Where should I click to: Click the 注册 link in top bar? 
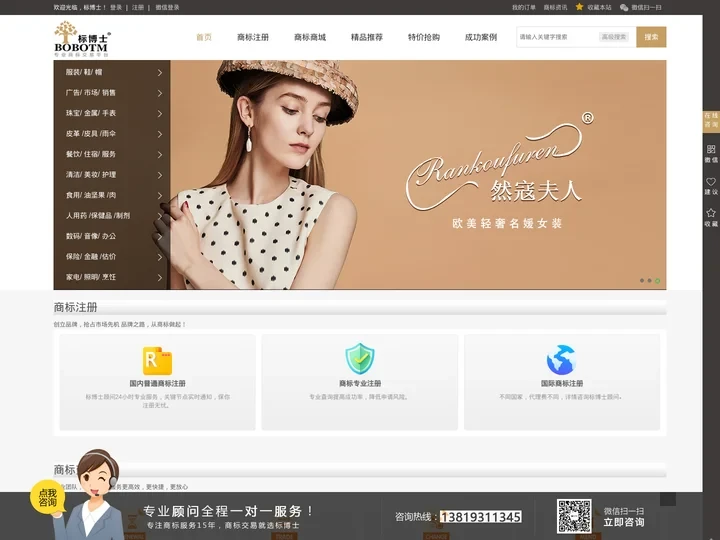pos(138,7)
